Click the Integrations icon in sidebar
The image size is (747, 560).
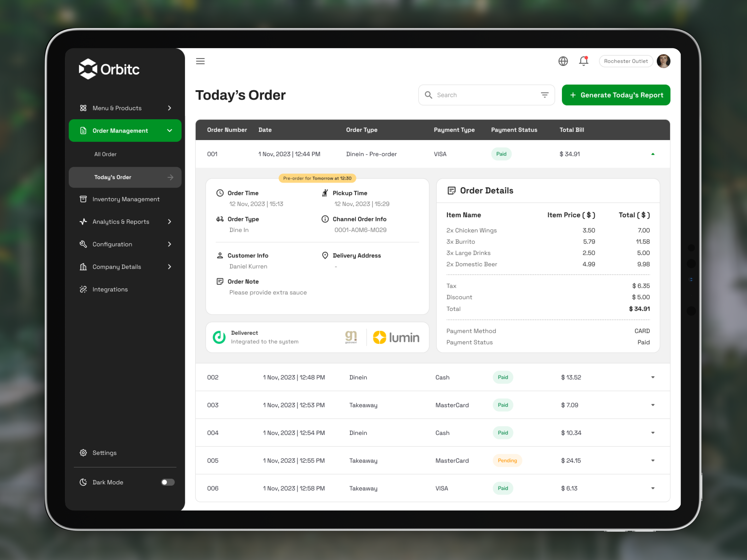pyautogui.click(x=83, y=289)
